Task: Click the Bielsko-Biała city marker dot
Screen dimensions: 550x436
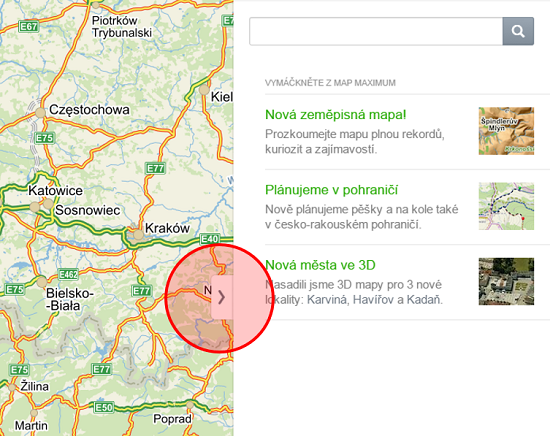Action: click(x=42, y=282)
